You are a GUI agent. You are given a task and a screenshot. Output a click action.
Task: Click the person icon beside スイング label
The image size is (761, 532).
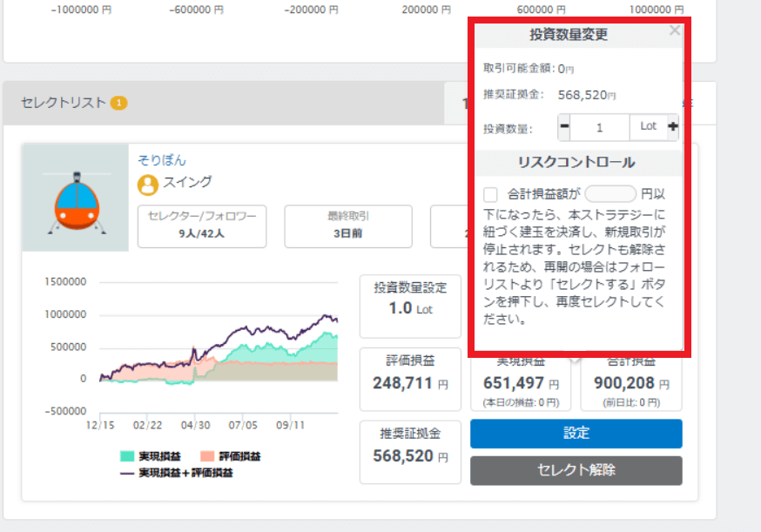(x=146, y=184)
